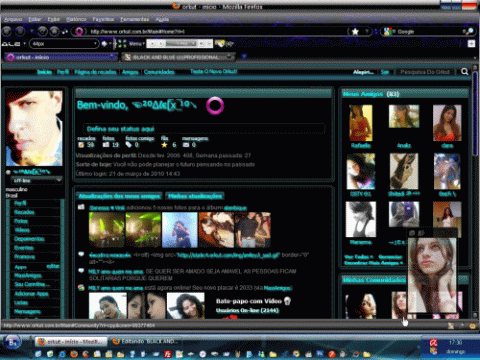Click the Firefox back navigation button
The image size is (480, 360).
point(7,31)
